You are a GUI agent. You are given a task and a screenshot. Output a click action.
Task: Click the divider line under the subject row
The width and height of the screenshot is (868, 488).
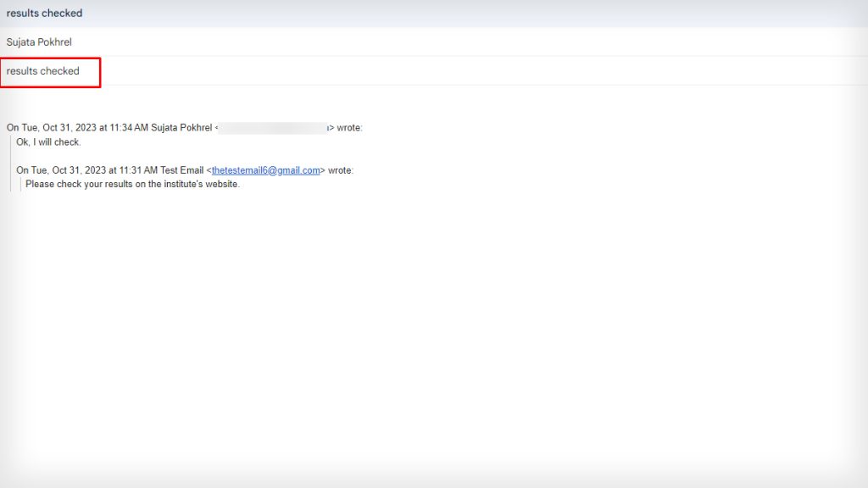[424, 87]
